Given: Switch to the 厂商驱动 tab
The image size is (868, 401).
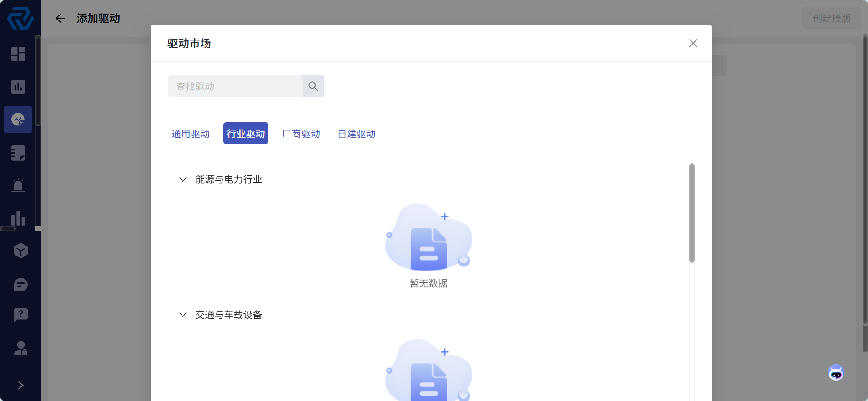Looking at the screenshot, I should [301, 134].
